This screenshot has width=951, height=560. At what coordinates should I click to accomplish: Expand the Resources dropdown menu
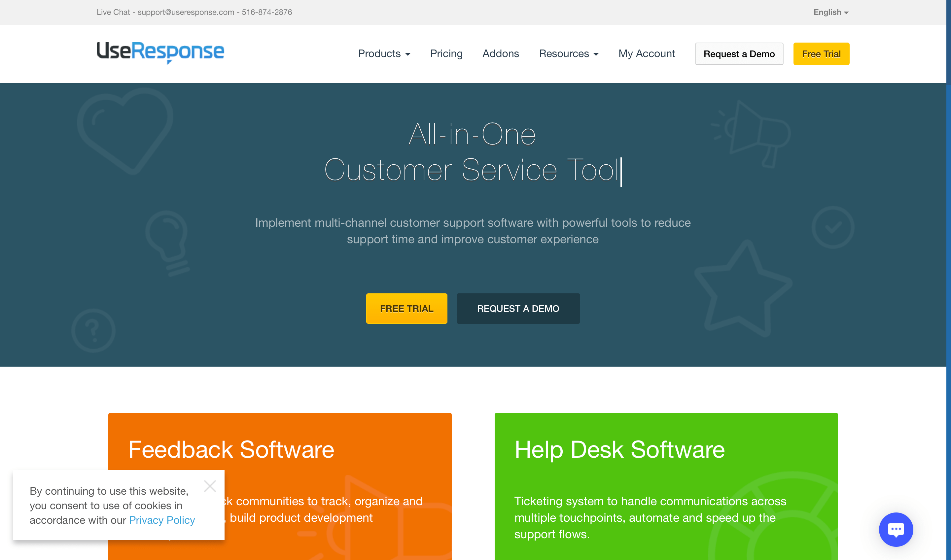(x=568, y=53)
